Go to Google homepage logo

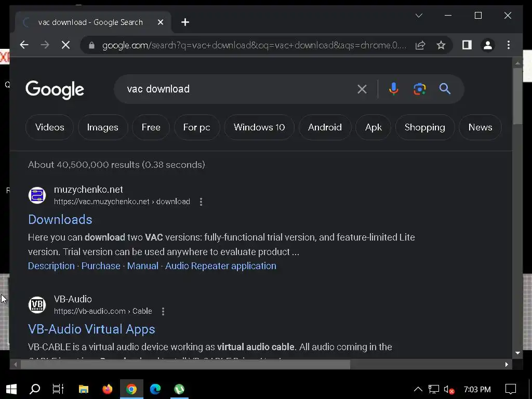(55, 89)
